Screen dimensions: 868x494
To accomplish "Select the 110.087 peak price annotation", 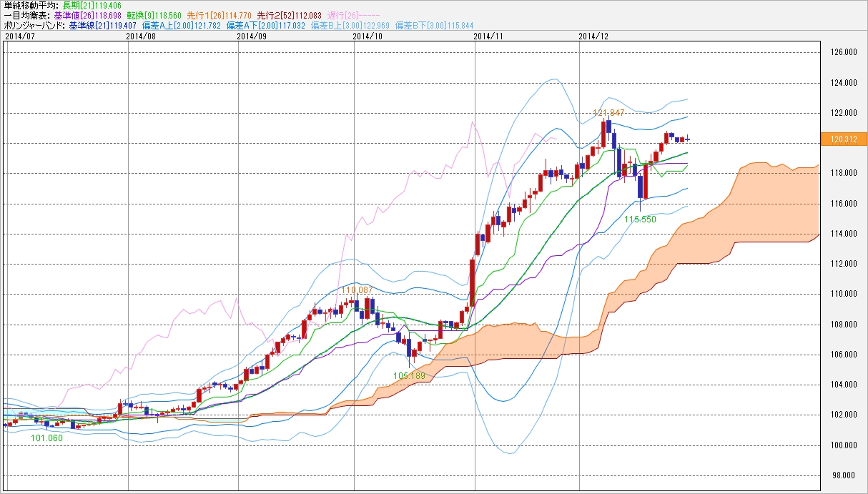I will 357,290.
